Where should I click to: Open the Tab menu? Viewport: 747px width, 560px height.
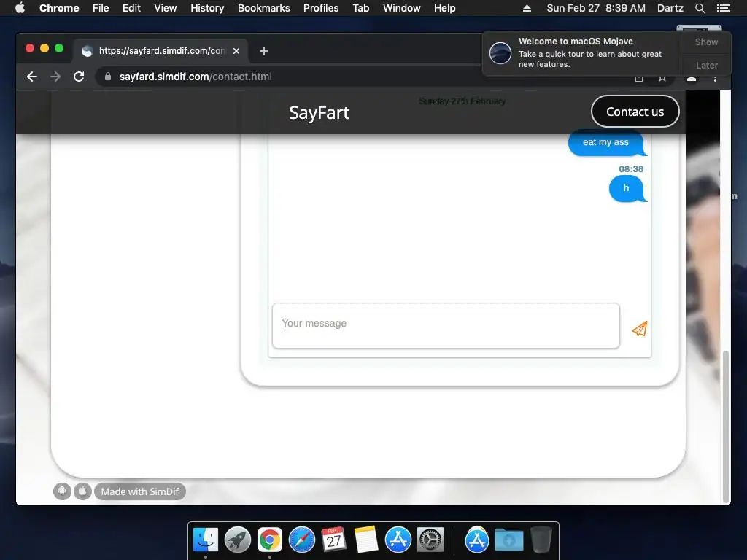point(360,8)
